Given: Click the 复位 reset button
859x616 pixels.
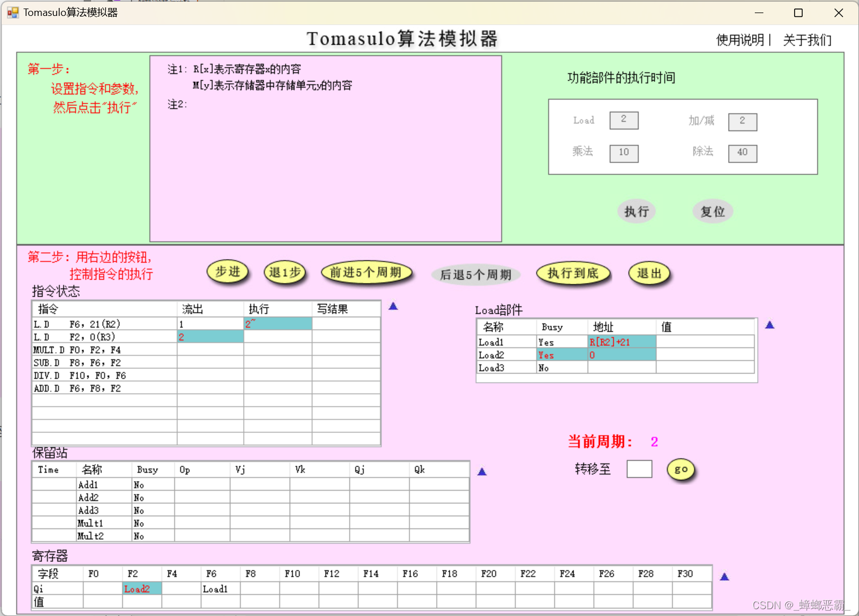Looking at the screenshot, I should [x=713, y=212].
